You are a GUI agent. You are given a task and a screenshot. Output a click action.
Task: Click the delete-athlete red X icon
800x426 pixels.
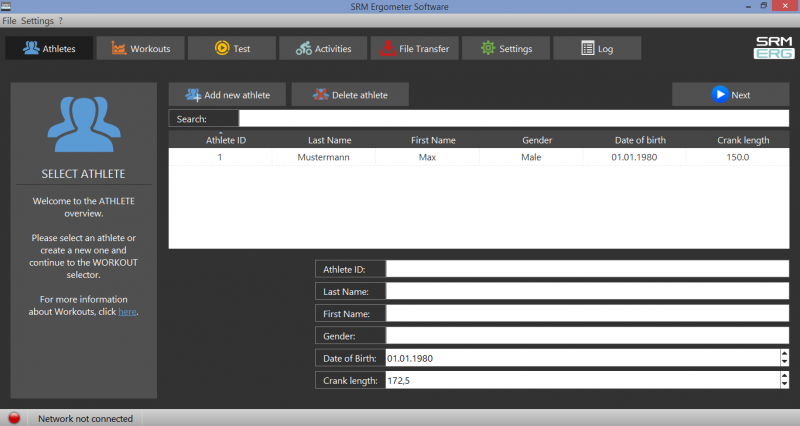(x=321, y=94)
